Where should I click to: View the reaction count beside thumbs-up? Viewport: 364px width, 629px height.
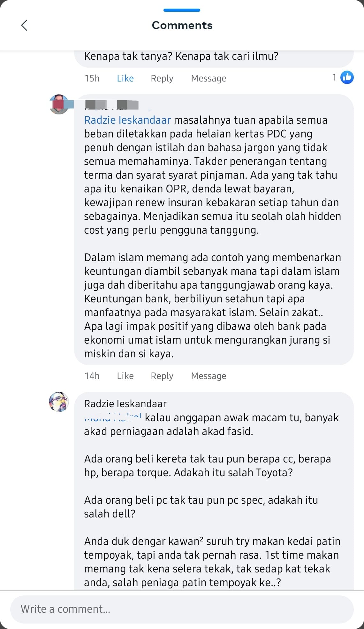click(334, 77)
